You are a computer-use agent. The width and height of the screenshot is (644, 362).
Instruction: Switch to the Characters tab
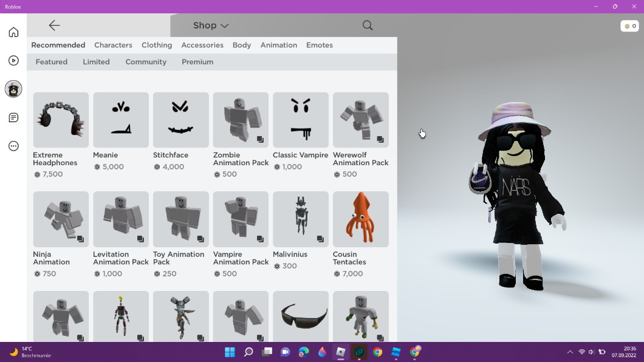pos(113,45)
